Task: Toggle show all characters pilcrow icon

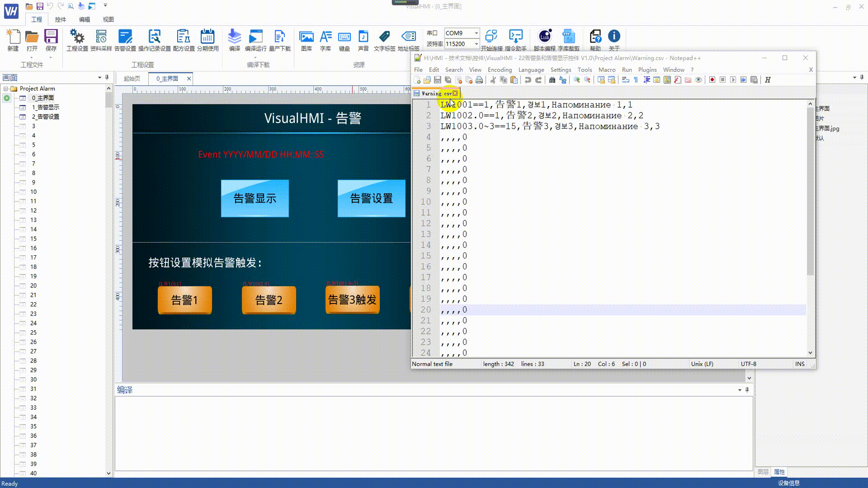Action: tap(636, 80)
